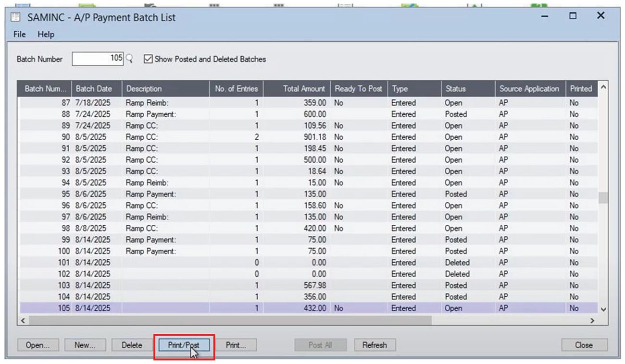Screen dimensions: 625x364
Task: Click the 7/18/2025 batch date
Action: [93, 103]
